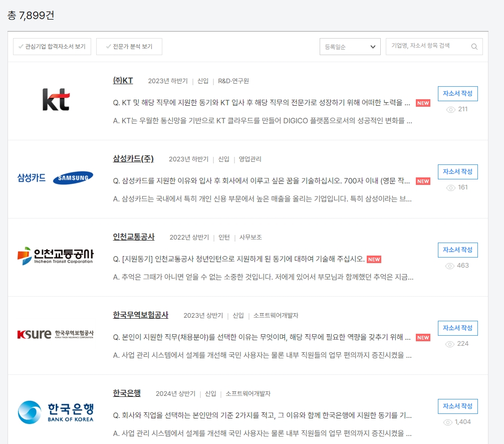Click the search magnifier icon
Viewport: 504px width, 444px height.
474,47
